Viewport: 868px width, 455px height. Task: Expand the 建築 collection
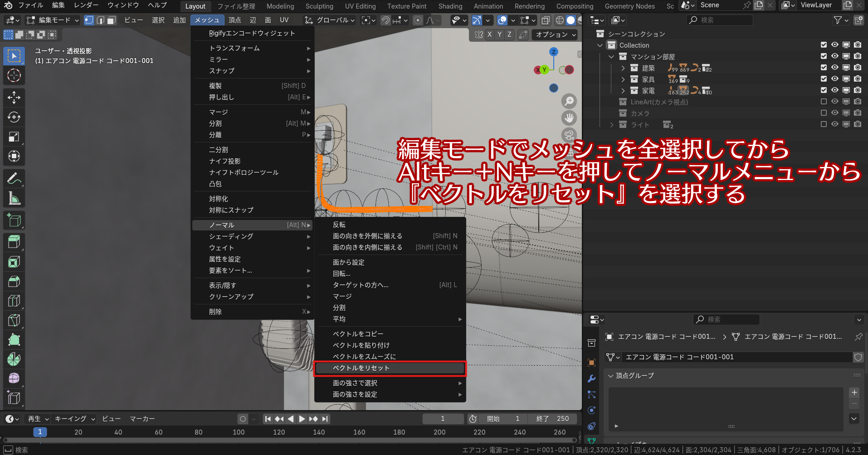click(x=623, y=68)
